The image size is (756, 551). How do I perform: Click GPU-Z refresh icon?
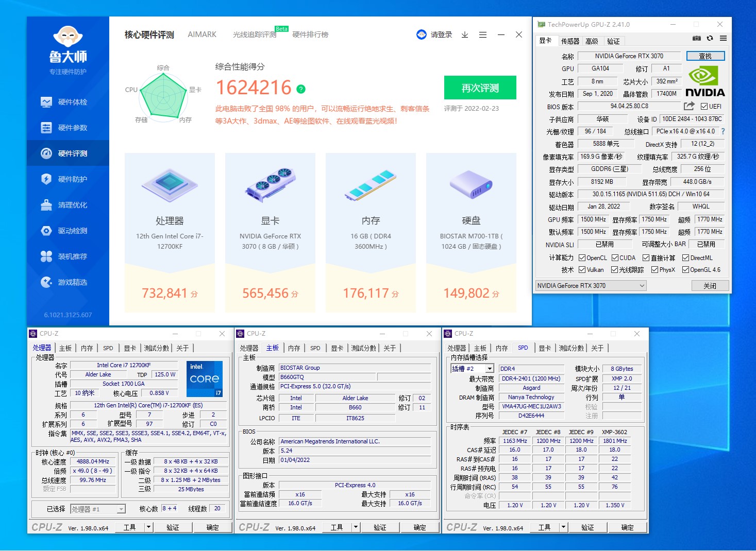point(710,38)
